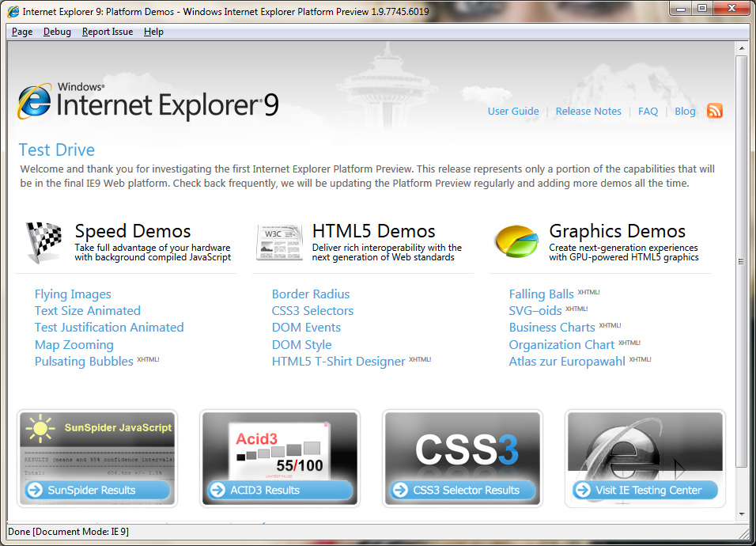The height and width of the screenshot is (546, 756).
Task: Open the User Guide link
Action: point(513,111)
